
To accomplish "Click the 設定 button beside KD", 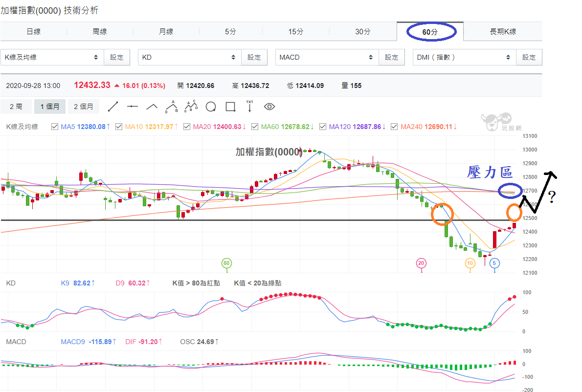I will tap(254, 57).
